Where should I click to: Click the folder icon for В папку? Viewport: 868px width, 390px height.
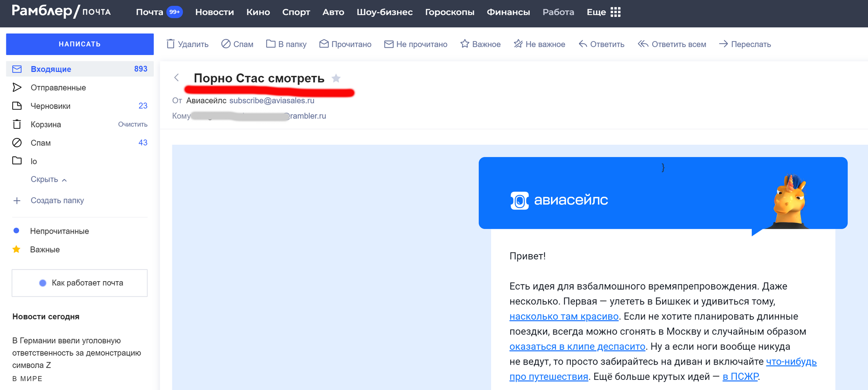tap(271, 44)
